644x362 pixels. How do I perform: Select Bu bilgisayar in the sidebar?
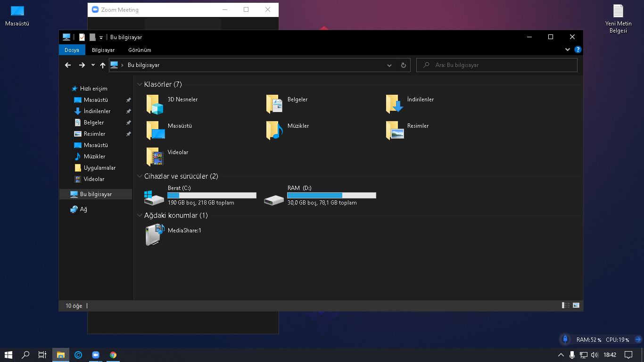click(x=95, y=194)
